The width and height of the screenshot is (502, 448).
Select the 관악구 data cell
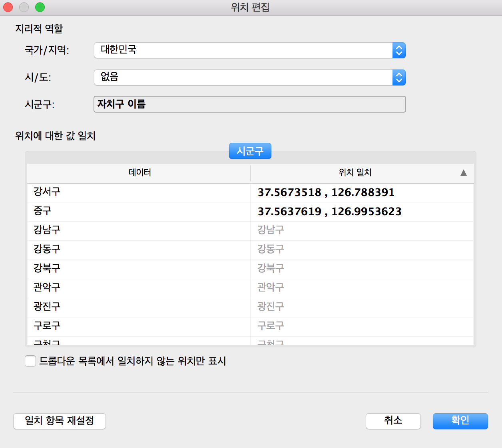[x=139, y=288]
